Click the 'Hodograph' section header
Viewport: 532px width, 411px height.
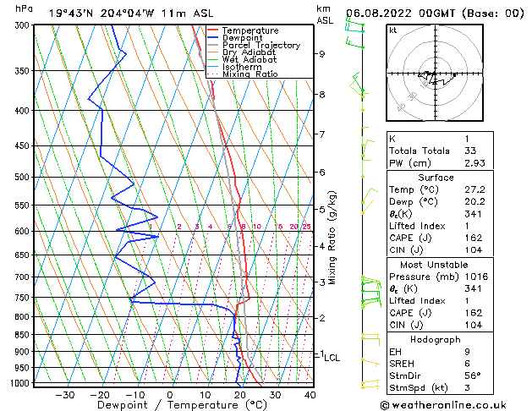(x=436, y=340)
